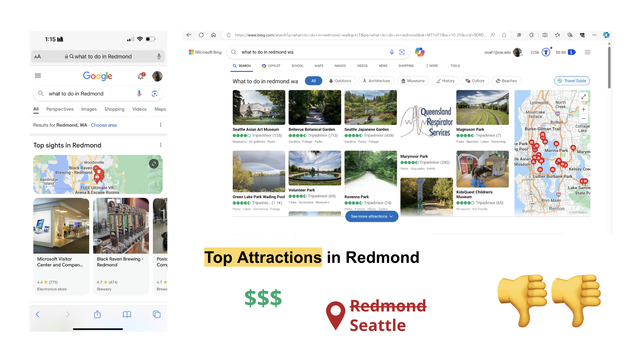
Task: Click the Travel Guide button
Action: [572, 81]
